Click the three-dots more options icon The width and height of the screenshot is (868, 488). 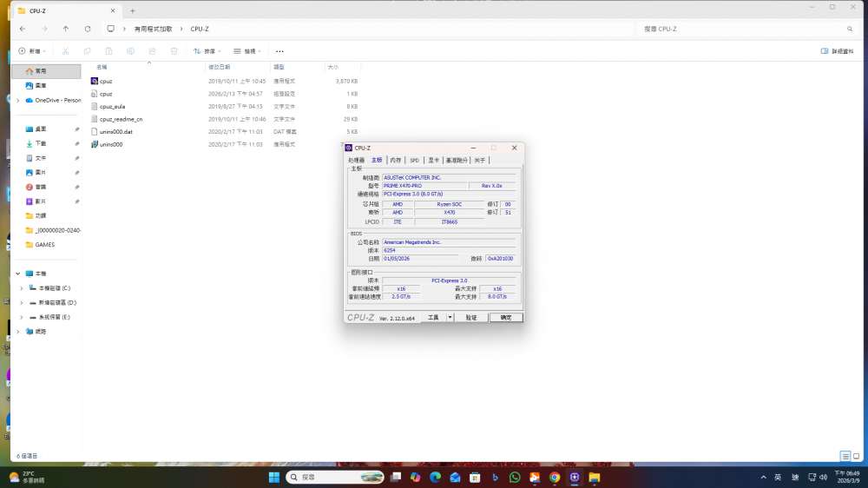279,51
